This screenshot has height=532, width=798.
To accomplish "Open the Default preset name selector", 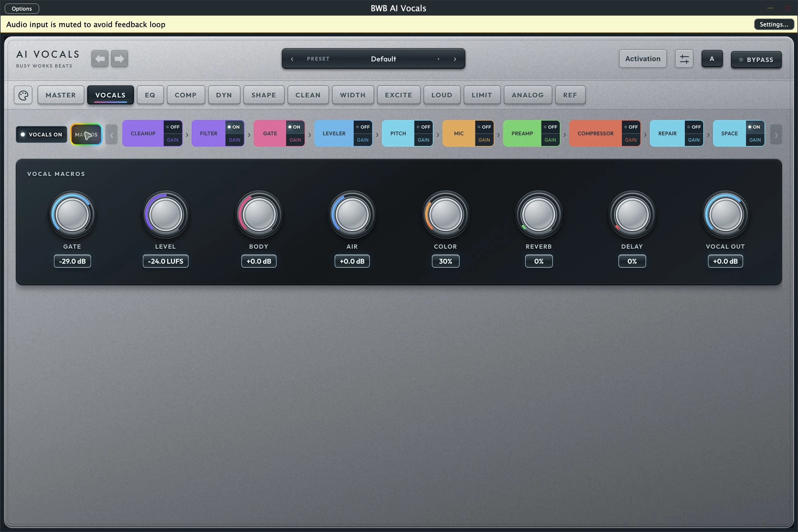I will (x=383, y=59).
